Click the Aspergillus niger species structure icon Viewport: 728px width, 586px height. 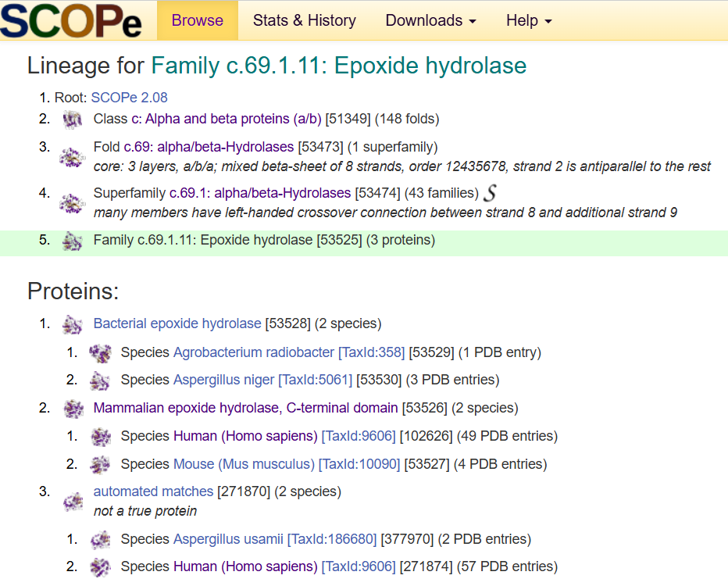[x=100, y=381]
